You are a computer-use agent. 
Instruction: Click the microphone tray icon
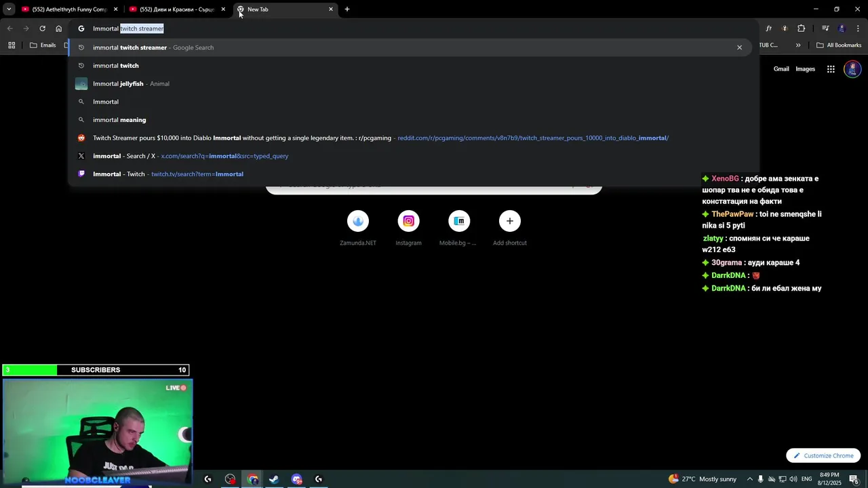760,479
